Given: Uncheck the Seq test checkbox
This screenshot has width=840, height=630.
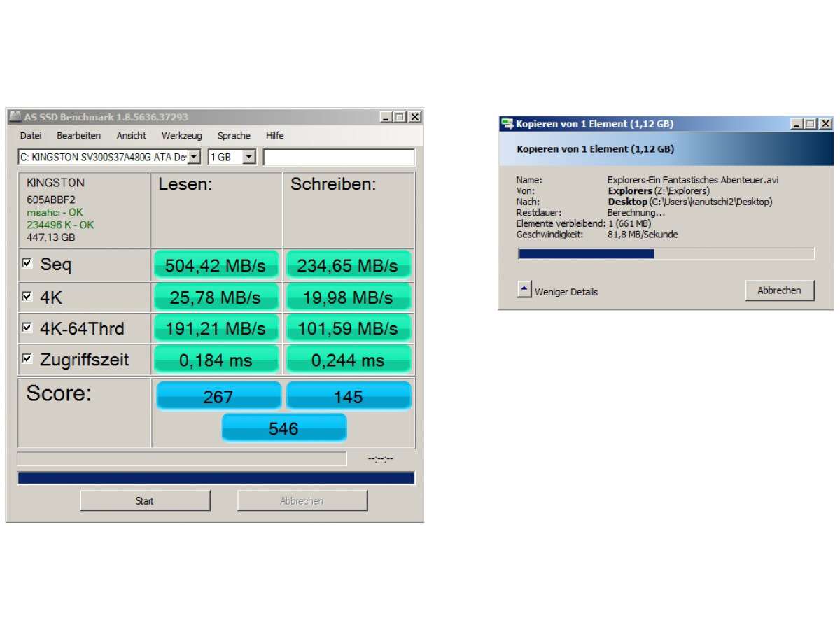Looking at the screenshot, I should (27, 264).
